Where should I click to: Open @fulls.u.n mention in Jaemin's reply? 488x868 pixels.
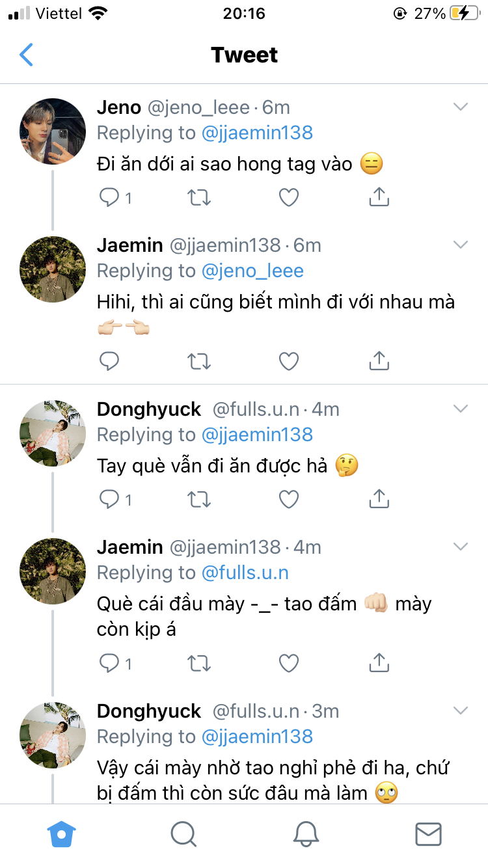pyautogui.click(x=245, y=573)
